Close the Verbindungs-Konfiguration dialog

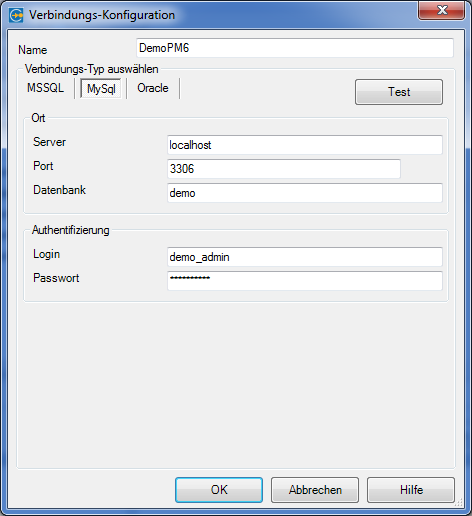[442, 10]
